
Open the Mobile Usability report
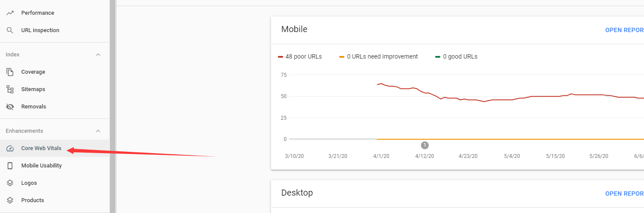coord(41,166)
